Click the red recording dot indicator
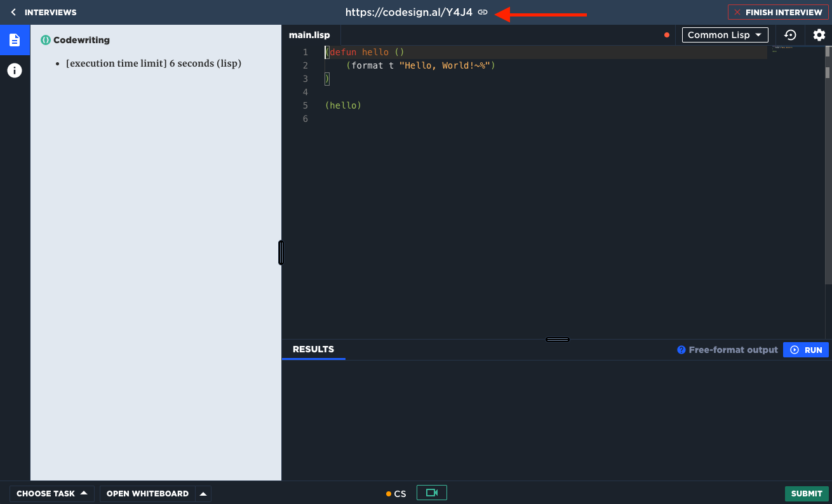 pyautogui.click(x=666, y=35)
